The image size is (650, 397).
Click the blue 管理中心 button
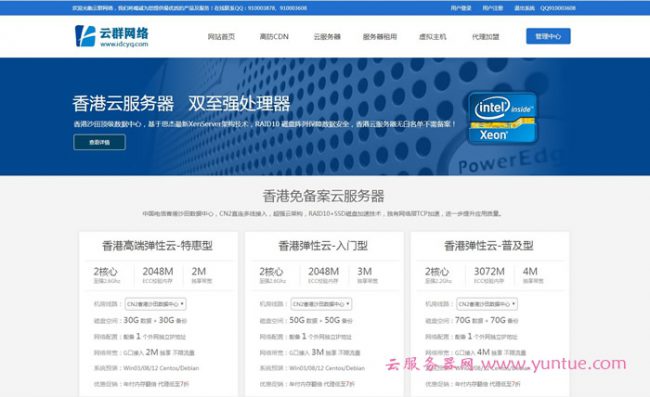pos(548,36)
